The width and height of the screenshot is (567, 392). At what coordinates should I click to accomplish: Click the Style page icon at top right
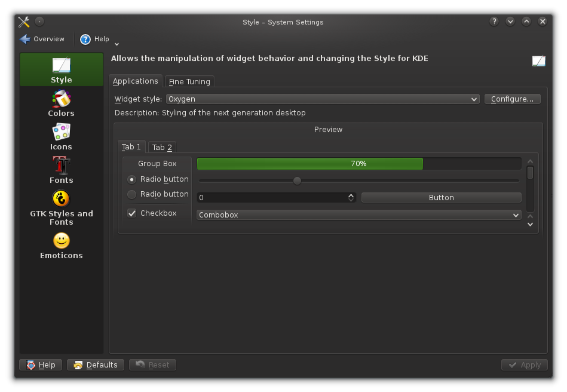click(x=539, y=60)
